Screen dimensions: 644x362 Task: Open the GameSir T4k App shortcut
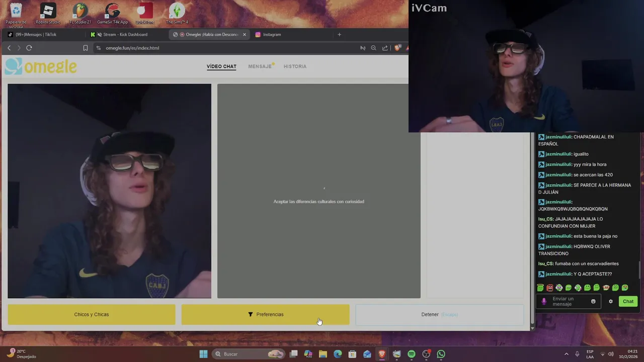112,14
